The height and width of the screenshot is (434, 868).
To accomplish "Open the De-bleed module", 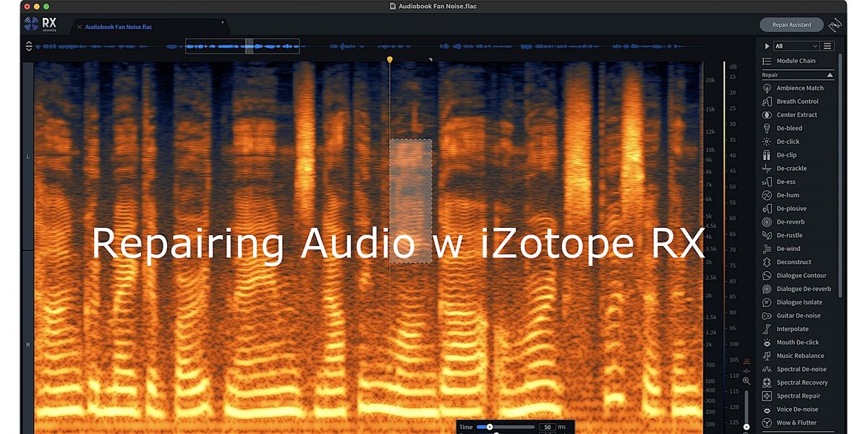I will point(783,128).
